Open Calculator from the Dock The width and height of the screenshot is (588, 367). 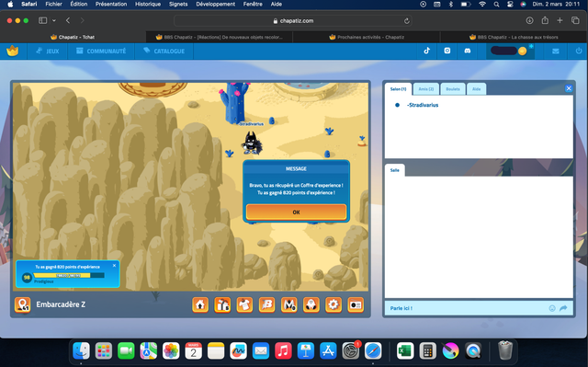427,350
